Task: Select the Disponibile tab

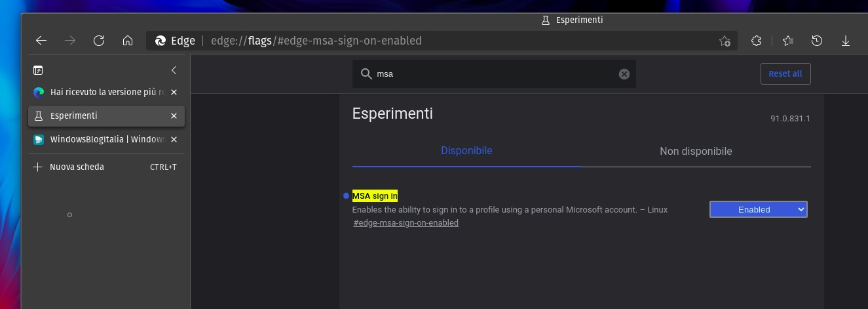Action: [466, 151]
